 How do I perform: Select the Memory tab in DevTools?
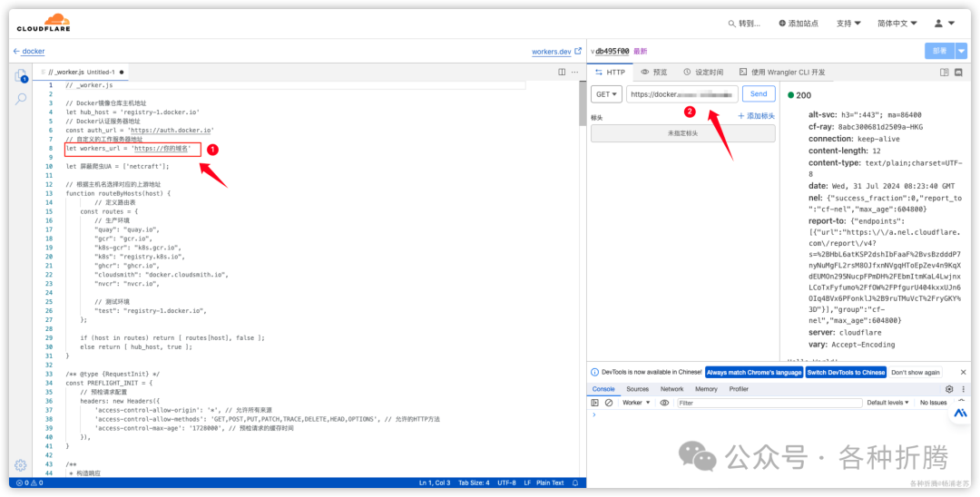(x=706, y=389)
